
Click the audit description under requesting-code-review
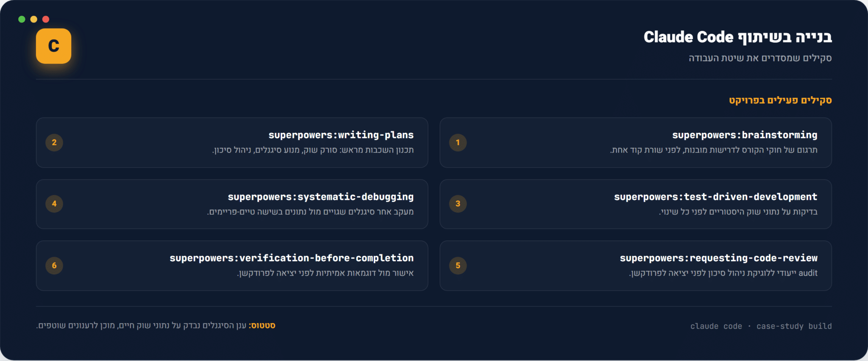coord(723,273)
